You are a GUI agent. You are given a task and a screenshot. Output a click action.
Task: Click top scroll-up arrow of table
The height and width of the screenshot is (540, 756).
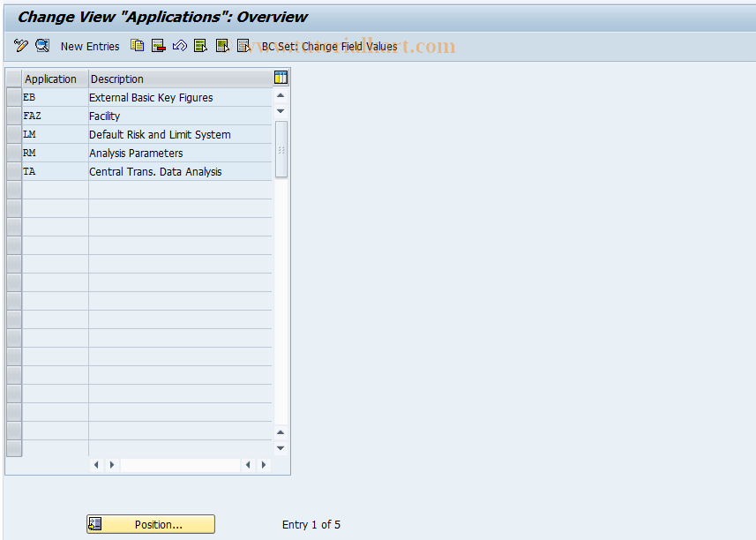(281, 95)
